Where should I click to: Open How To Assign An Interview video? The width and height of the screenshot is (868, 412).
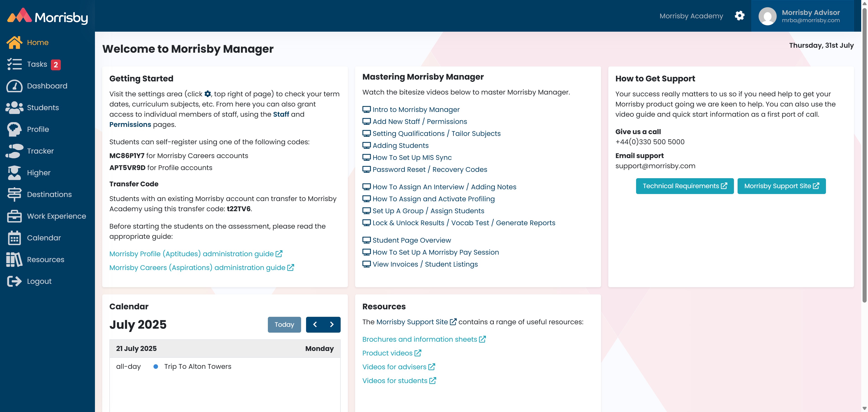[x=444, y=187]
